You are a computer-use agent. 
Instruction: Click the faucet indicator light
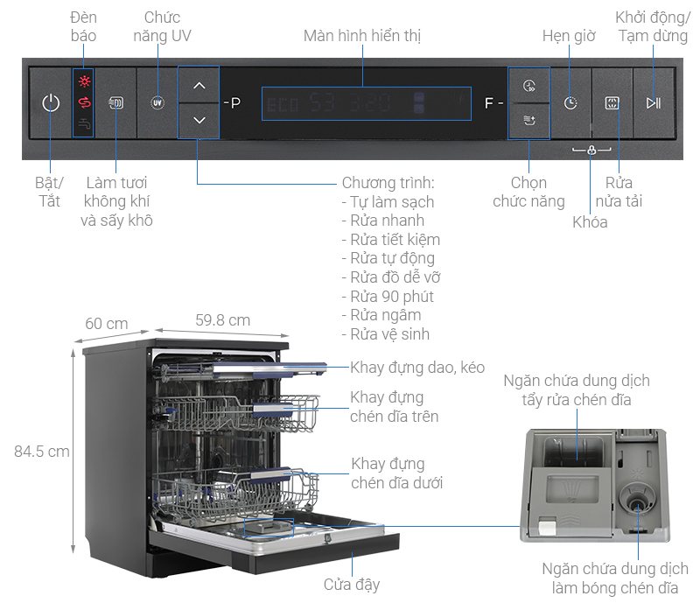click(84, 124)
